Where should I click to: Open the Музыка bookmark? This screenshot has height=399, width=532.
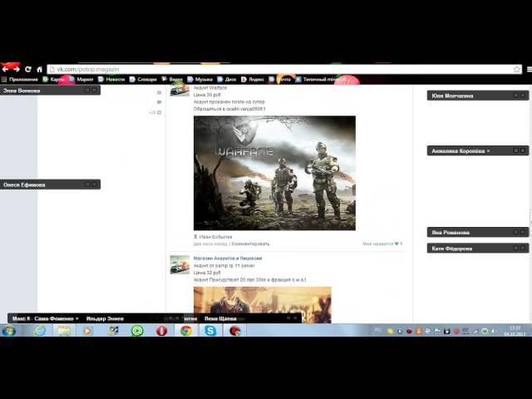point(199,80)
